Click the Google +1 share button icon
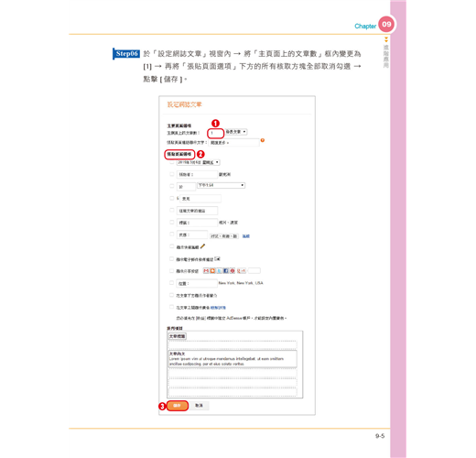The image size is (476, 458). [242, 271]
